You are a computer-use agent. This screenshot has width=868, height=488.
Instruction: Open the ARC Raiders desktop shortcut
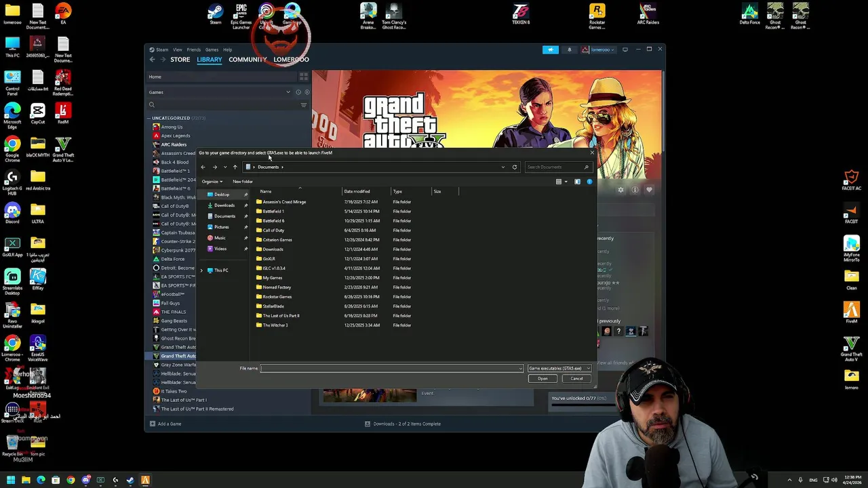(648, 14)
